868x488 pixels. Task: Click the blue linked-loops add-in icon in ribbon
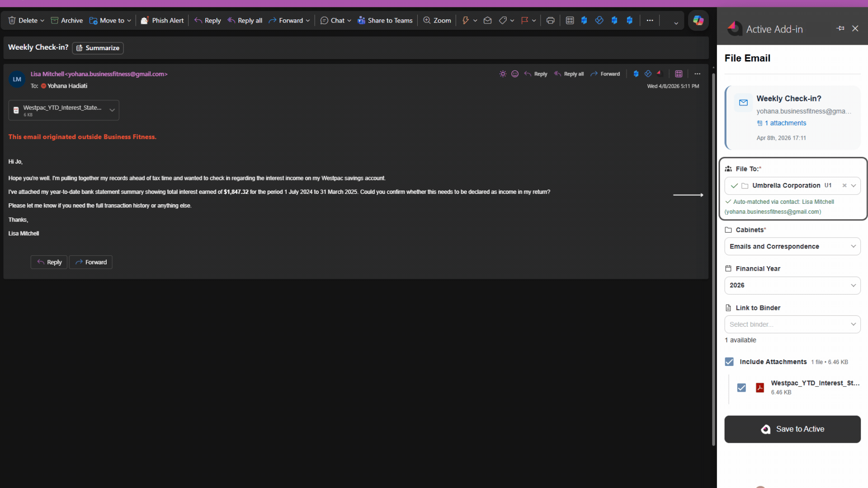[x=599, y=20]
